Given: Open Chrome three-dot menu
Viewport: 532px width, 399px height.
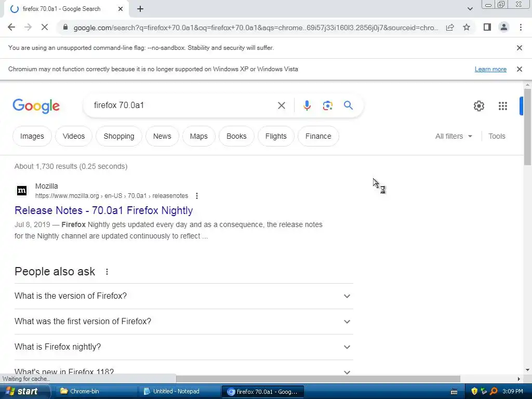Looking at the screenshot, I should 521,27.
